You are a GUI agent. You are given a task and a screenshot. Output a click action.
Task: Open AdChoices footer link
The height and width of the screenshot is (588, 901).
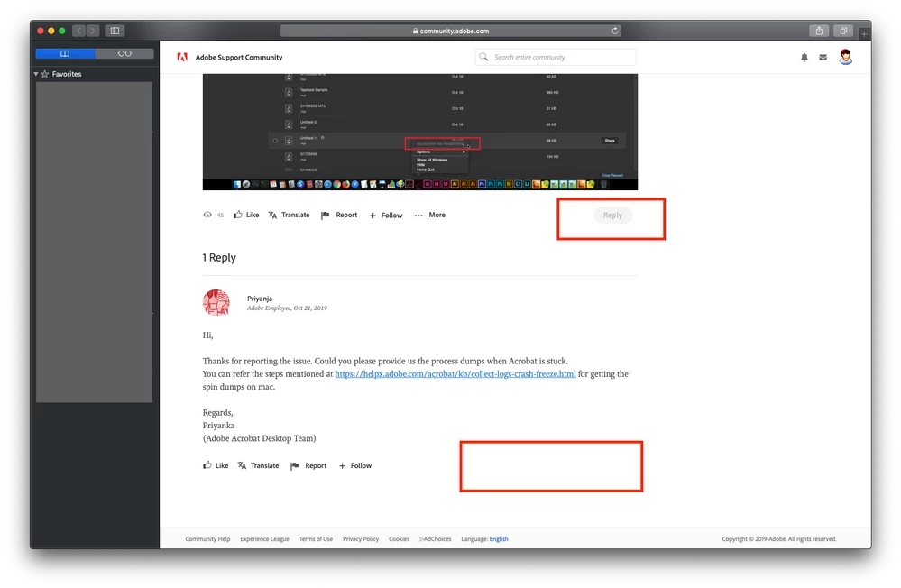pyautogui.click(x=435, y=539)
